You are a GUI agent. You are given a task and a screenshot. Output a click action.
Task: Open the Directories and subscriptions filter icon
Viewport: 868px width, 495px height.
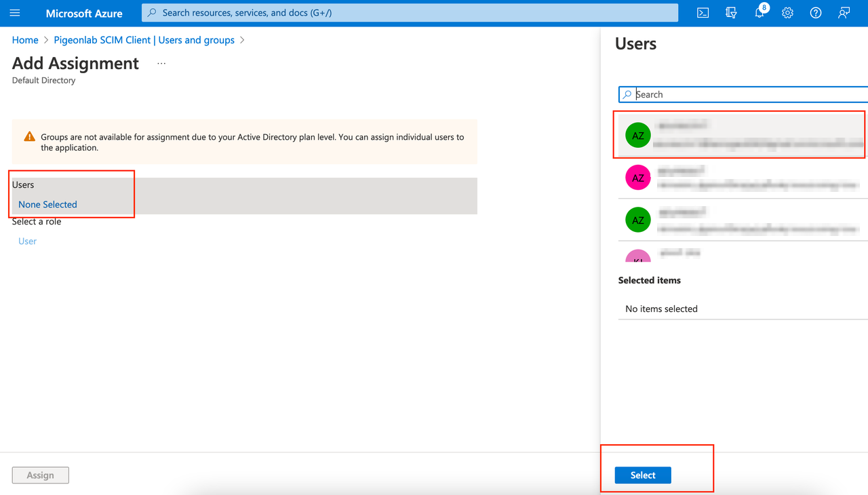coord(731,13)
